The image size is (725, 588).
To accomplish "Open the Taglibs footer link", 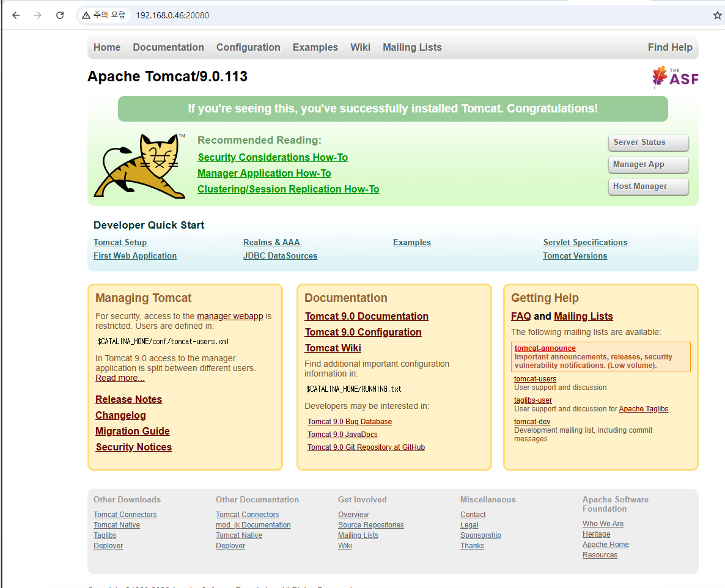I will (105, 535).
